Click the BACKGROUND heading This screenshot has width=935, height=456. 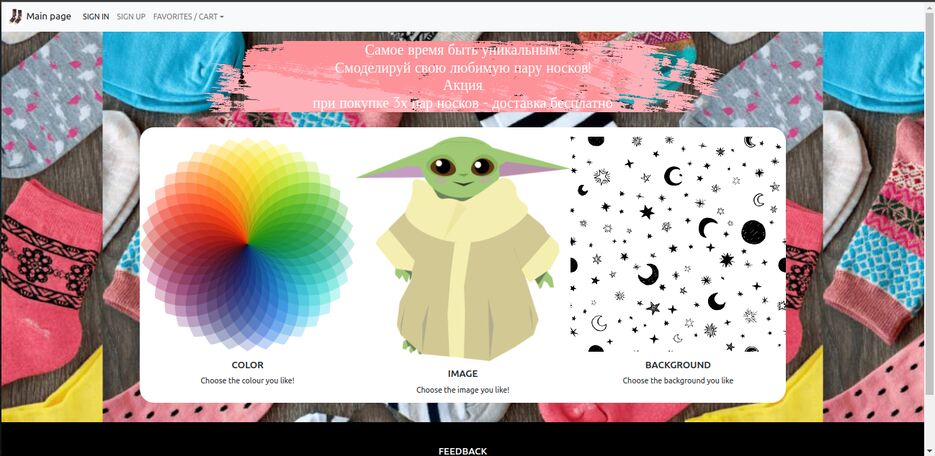click(678, 365)
